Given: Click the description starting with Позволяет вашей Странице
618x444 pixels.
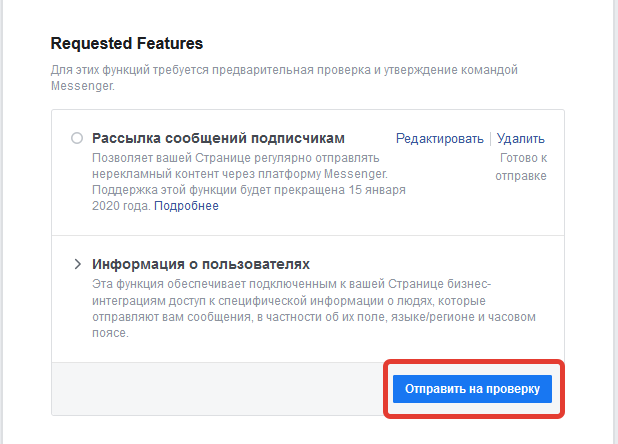Looking at the screenshot, I should pyautogui.click(x=249, y=182).
